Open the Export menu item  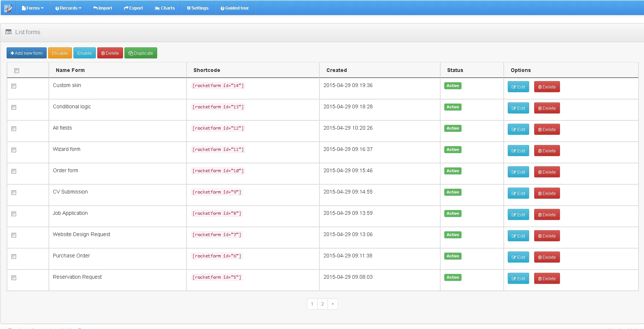pyautogui.click(x=133, y=8)
